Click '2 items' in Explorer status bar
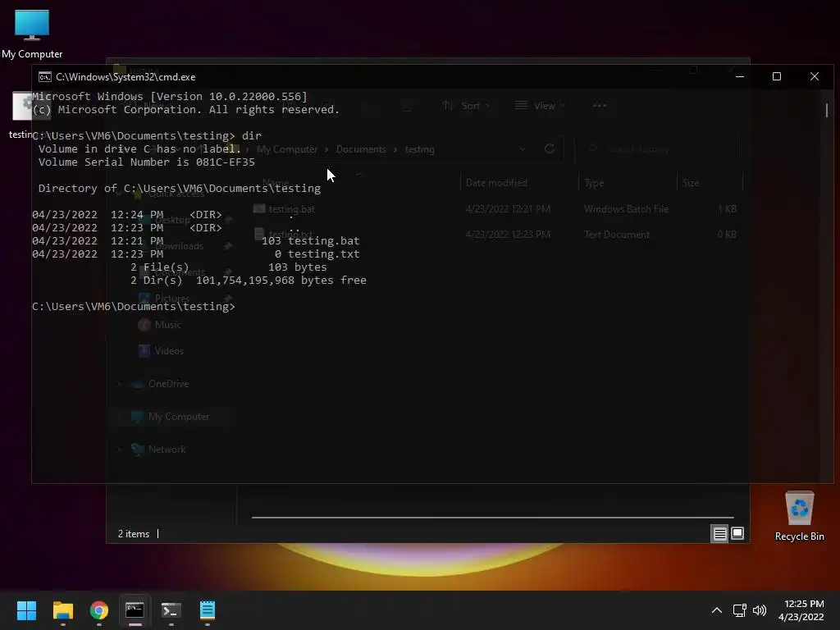The image size is (840, 630). (x=134, y=534)
